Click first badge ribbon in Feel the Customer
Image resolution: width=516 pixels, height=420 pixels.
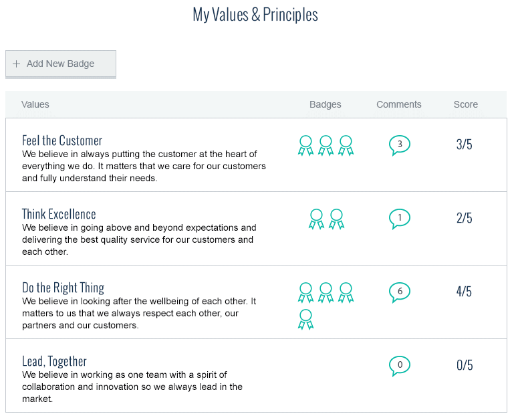(305, 145)
